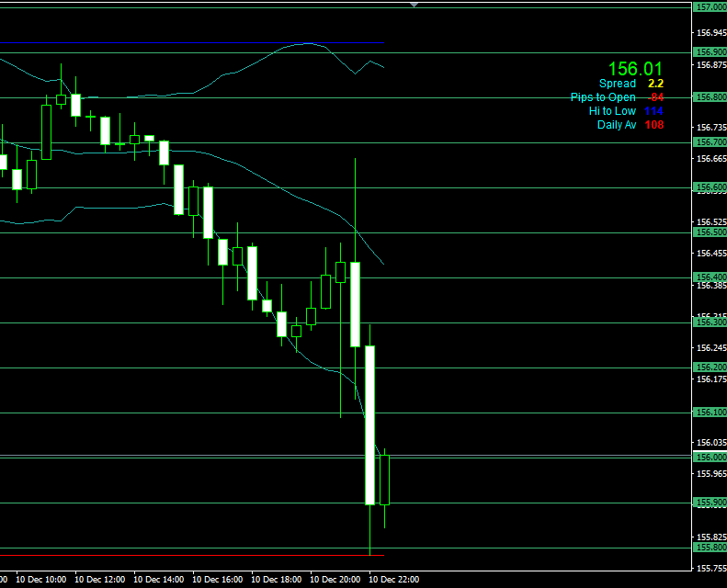Click the Pips to Open label
The image size is (727, 588).
tap(616, 97)
